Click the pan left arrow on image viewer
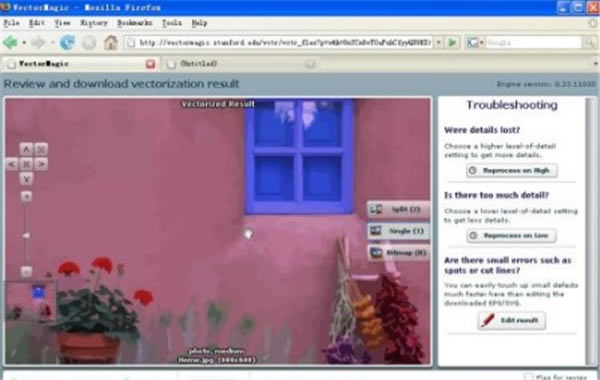Image resolution: width=600 pixels, height=380 pixels. (12, 164)
